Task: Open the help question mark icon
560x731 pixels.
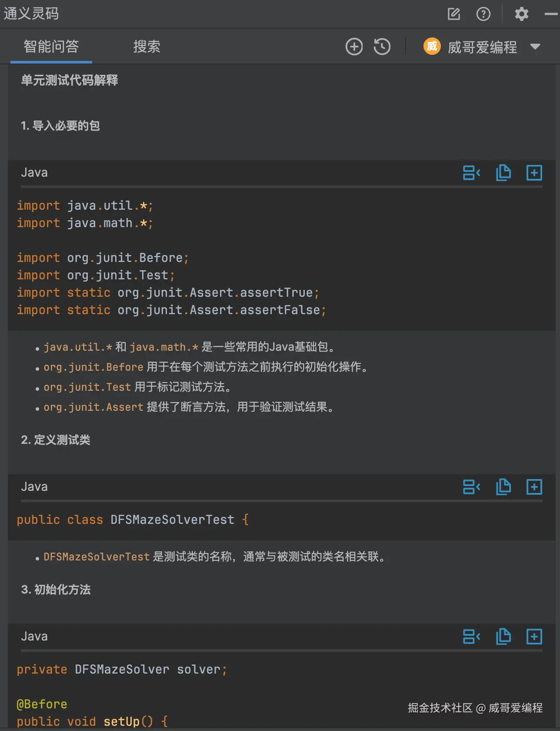Action: (x=483, y=14)
